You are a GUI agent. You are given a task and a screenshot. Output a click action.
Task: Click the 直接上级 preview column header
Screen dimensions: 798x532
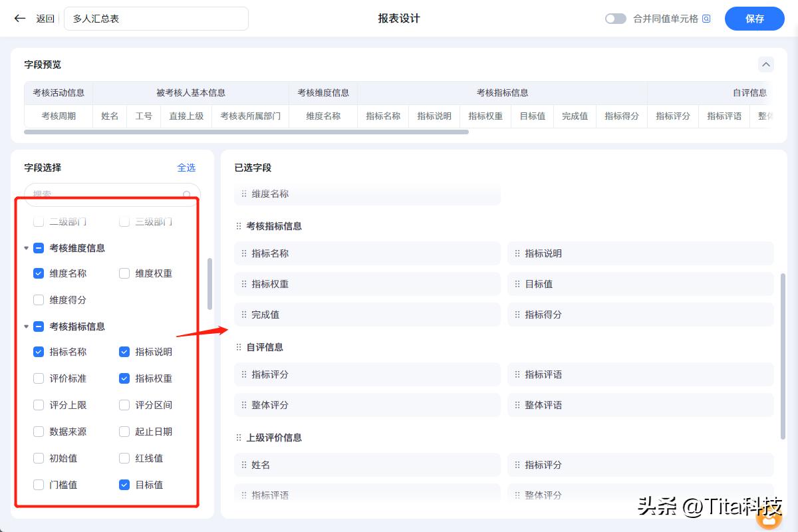tap(186, 116)
